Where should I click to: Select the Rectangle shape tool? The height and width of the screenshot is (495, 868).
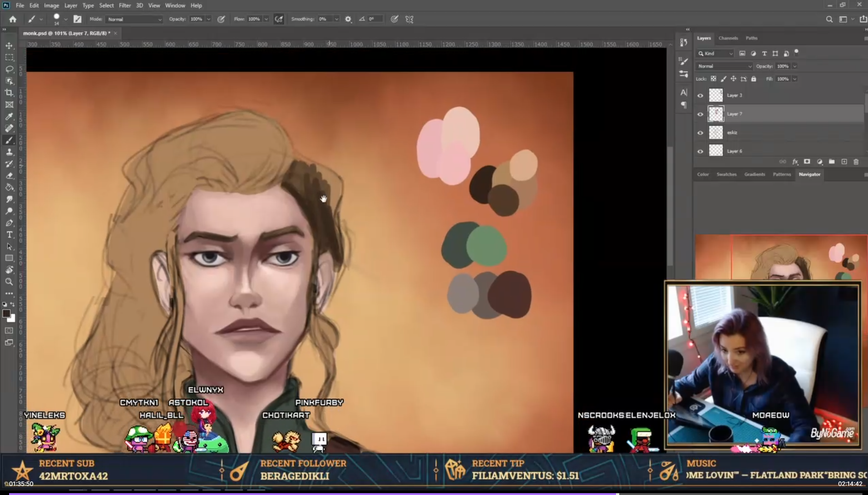pos(9,258)
